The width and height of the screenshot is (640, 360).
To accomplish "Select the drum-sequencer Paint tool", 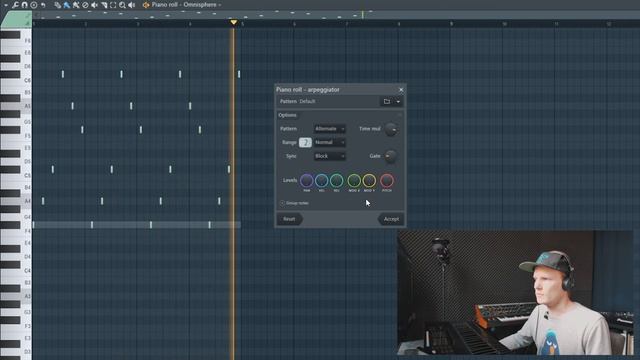I will (76, 5).
